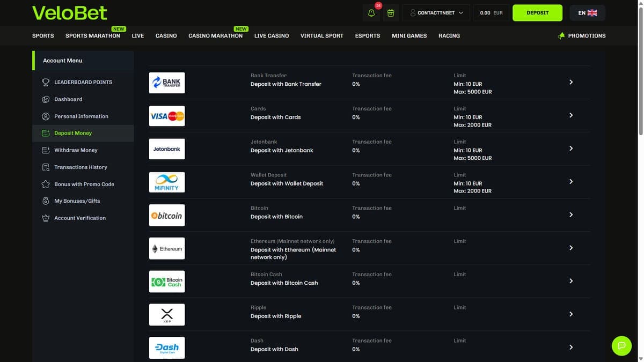Screen dimensions: 644x362
Task: Select the Visa Mastercard logo
Action: point(167,116)
